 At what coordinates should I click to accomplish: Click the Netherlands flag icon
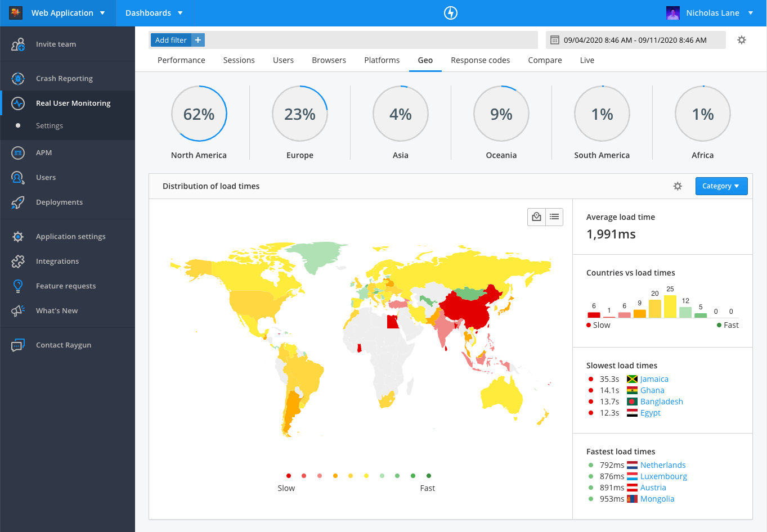tap(632, 465)
